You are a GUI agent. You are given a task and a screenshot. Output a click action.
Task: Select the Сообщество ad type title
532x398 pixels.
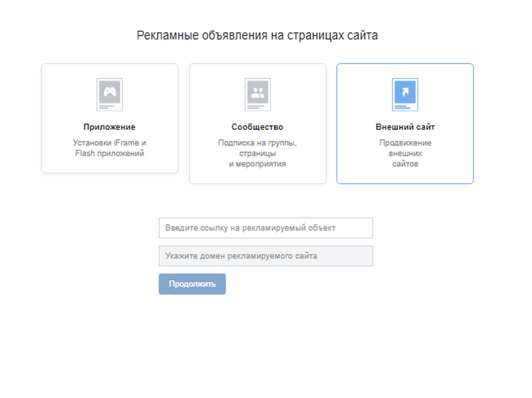(x=257, y=127)
